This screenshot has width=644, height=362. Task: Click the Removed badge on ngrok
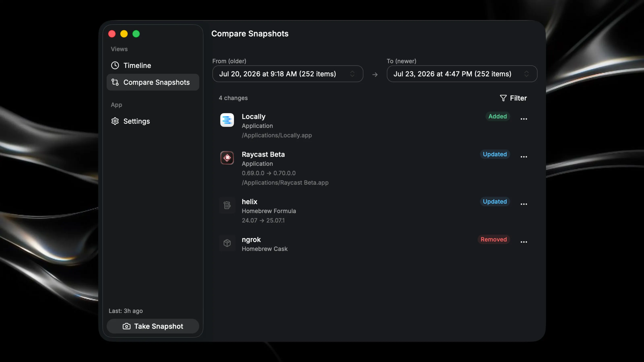[494, 239]
